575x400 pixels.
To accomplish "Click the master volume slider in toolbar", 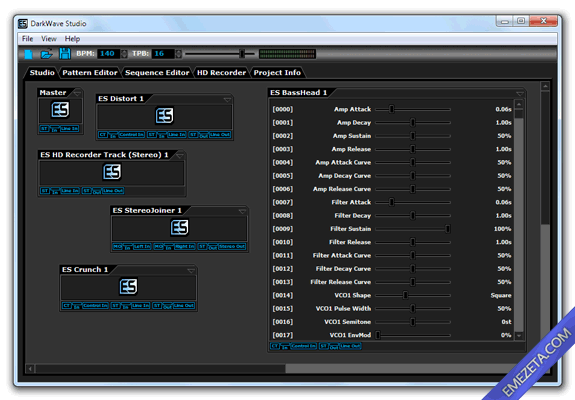I will coord(220,54).
